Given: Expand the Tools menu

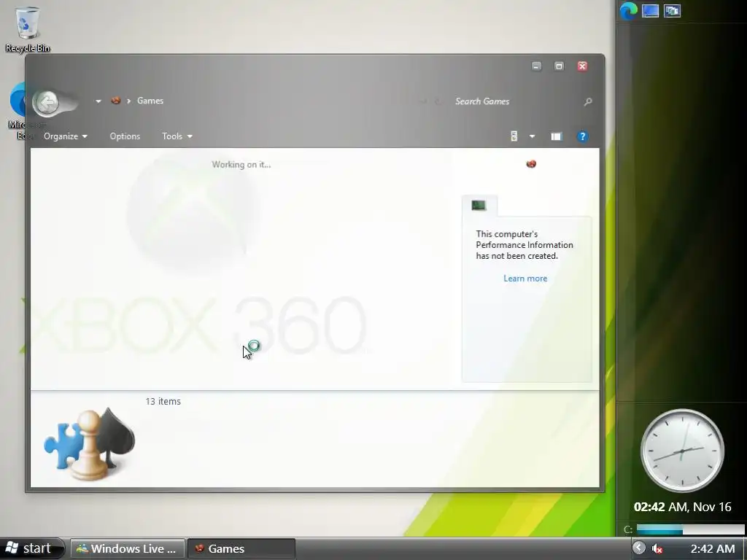Looking at the screenshot, I should [177, 136].
